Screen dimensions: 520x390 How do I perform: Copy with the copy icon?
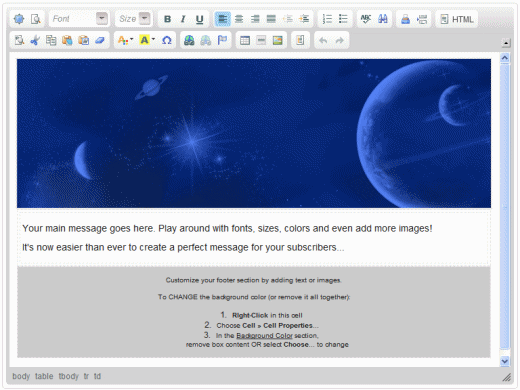point(51,40)
